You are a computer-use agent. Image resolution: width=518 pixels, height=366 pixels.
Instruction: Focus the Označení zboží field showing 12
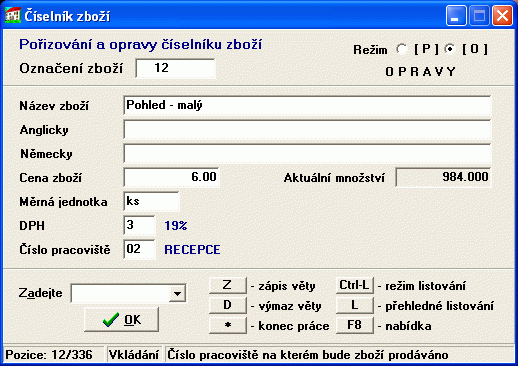(x=176, y=68)
